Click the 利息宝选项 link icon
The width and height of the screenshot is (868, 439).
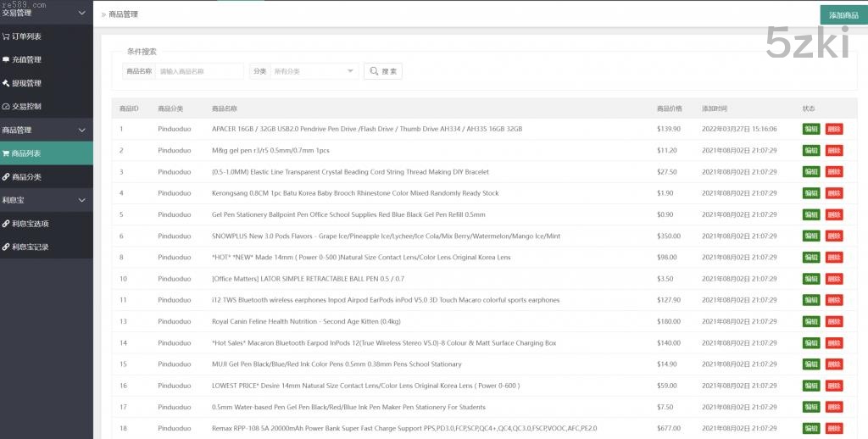(x=6, y=224)
